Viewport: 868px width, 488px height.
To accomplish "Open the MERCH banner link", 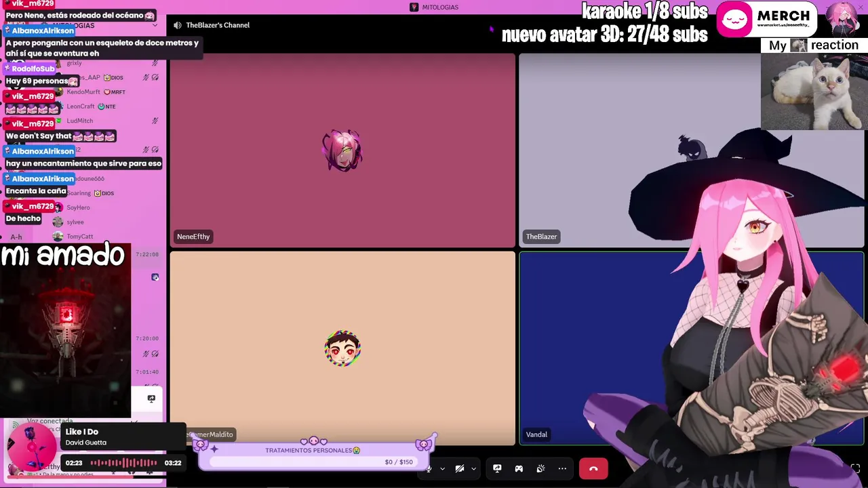I will [767, 19].
